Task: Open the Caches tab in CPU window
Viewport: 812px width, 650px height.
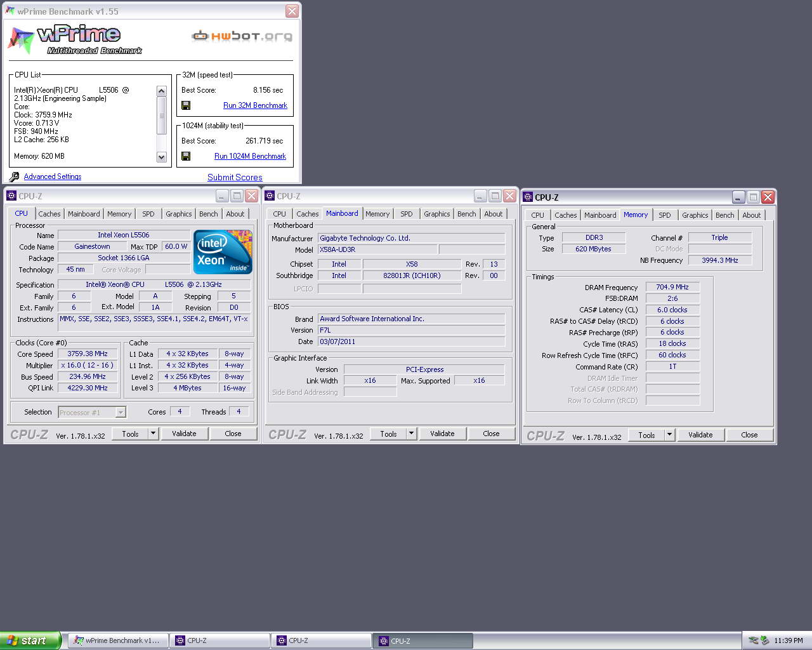Action: tap(49, 214)
